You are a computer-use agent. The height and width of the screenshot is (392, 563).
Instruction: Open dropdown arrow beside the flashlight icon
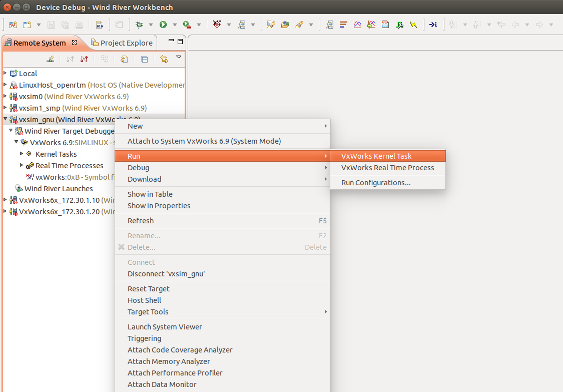pos(311,25)
